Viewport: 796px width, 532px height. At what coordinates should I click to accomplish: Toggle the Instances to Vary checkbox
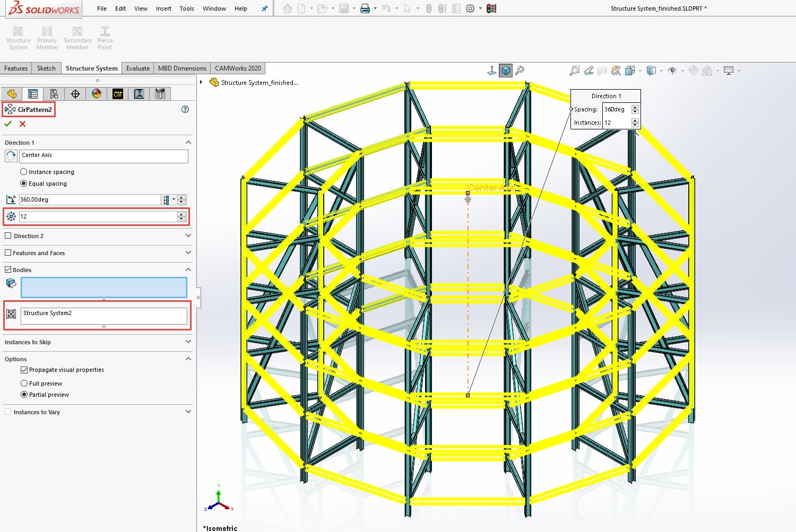point(8,412)
